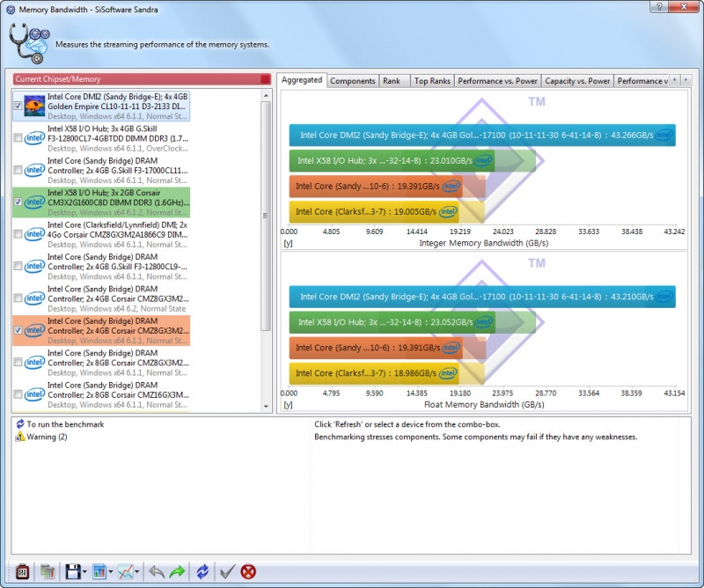Viewport: 704px width, 588px height.
Task: Check the Windows x64 6.2 Corsair entry
Action: tap(18, 298)
